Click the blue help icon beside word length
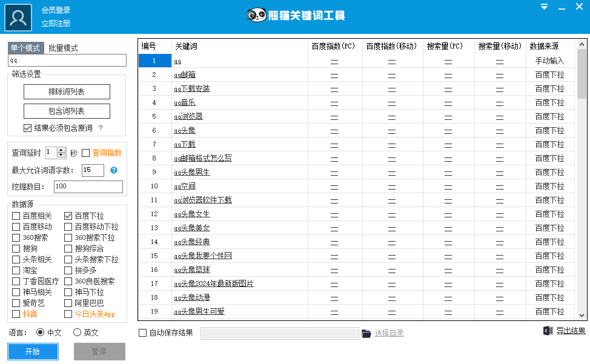Screen dimensions: 590x364 [114, 170]
